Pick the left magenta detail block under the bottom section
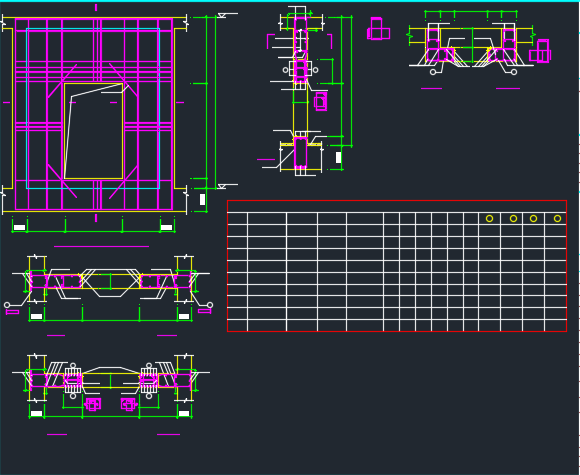Viewport: 580px width, 475px height. (92, 404)
